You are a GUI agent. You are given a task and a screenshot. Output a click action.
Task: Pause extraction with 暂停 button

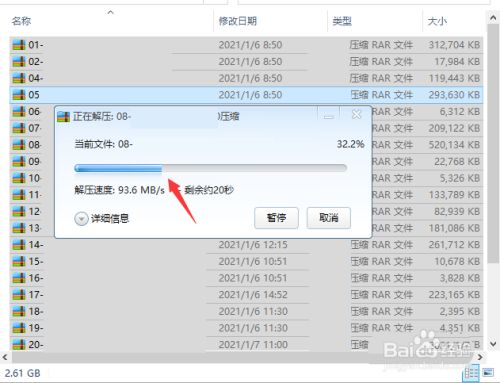coord(276,218)
